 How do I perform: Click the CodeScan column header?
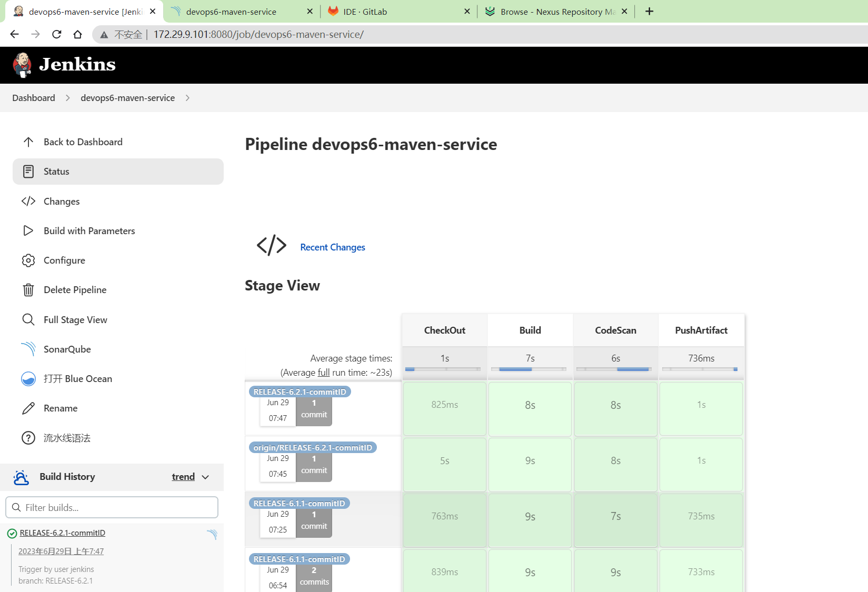(x=616, y=330)
